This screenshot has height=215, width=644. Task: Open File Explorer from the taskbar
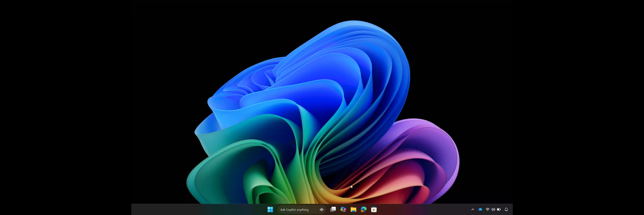(x=353, y=210)
